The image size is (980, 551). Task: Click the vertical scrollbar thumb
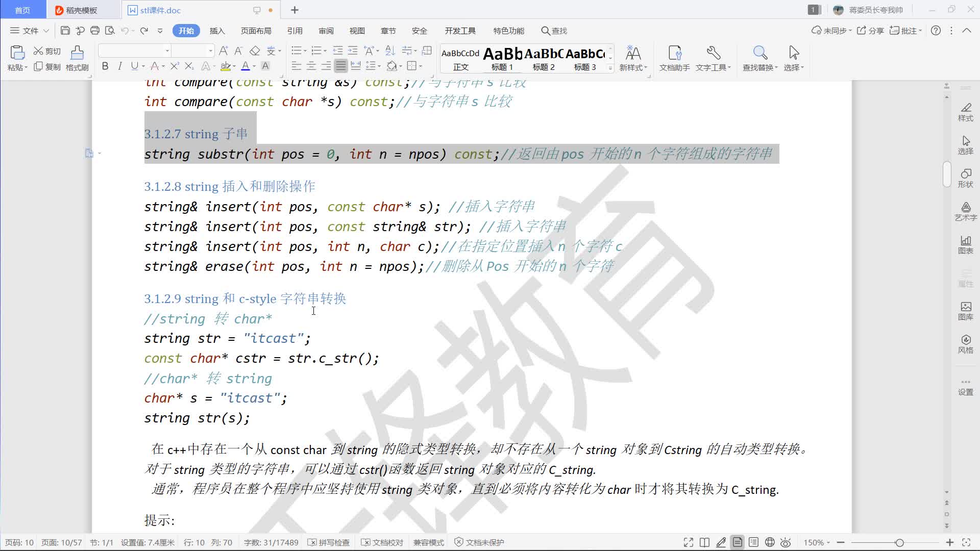[947, 174]
